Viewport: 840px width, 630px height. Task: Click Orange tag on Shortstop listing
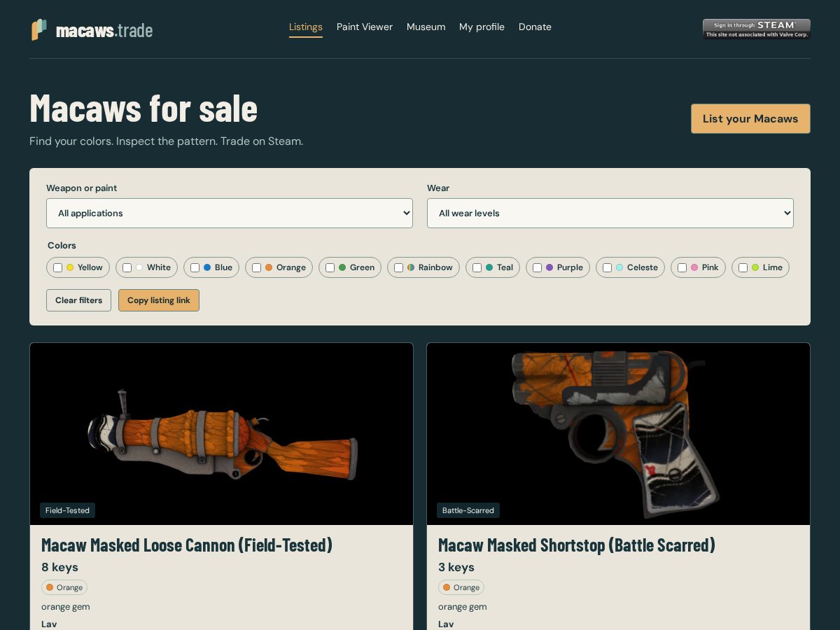pos(461,587)
